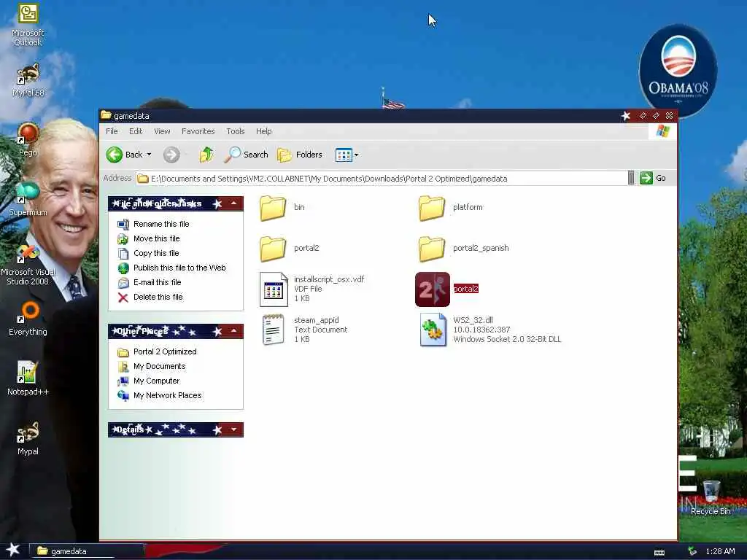
Task: Open the Tools menu
Action: click(x=236, y=131)
